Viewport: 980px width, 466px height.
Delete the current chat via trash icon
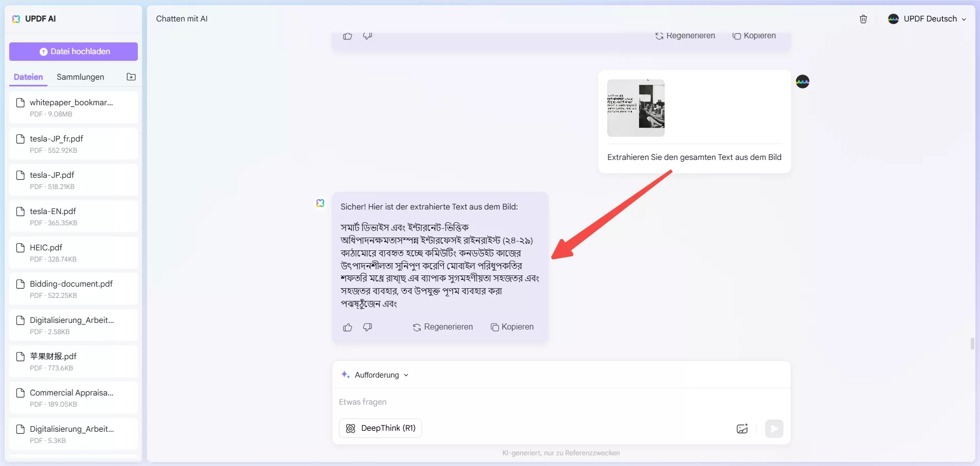coord(863,19)
